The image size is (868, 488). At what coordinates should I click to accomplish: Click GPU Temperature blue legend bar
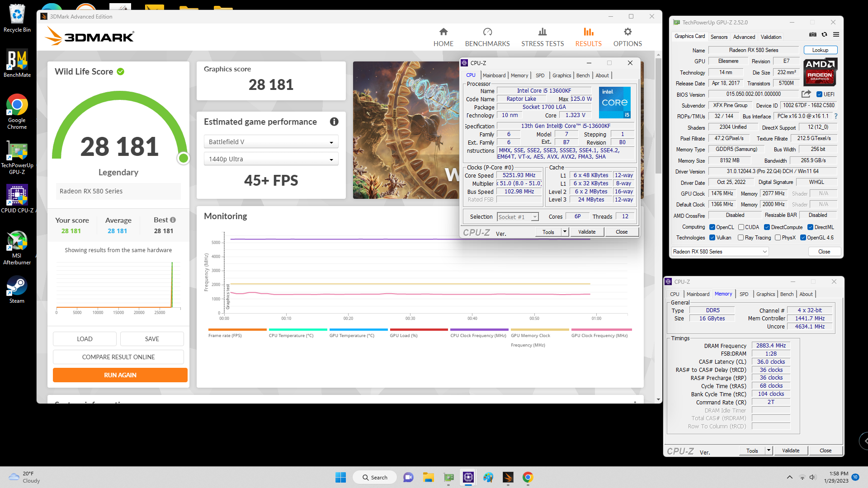coord(359,329)
